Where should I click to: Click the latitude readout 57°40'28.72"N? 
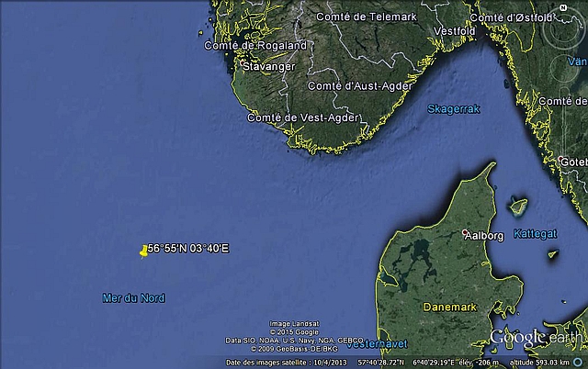381,363
